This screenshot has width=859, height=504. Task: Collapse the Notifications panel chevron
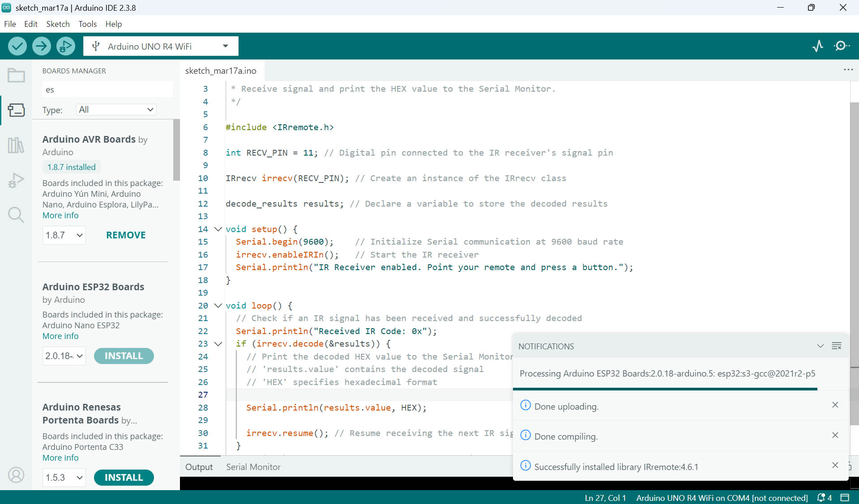[820, 346]
